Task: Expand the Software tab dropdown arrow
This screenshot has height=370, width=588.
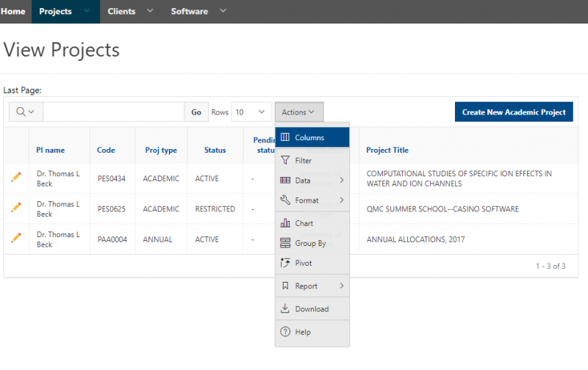Action: click(x=223, y=11)
